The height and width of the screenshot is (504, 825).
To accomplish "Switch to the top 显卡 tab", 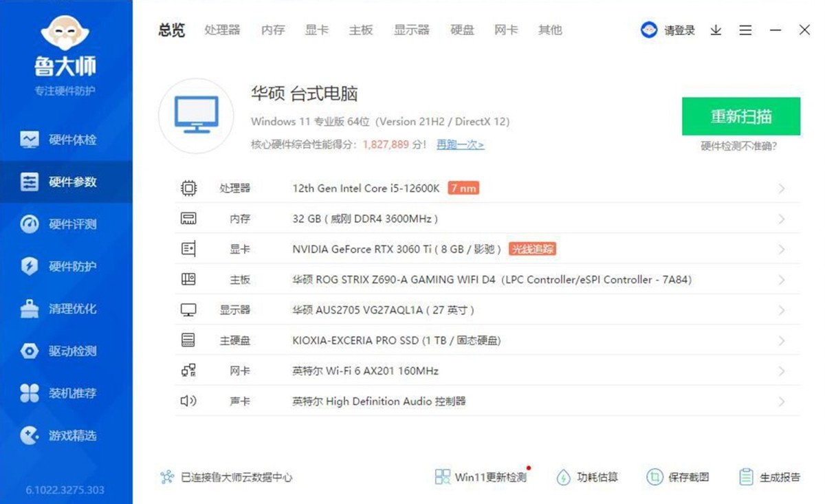I will (x=317, y=30).
